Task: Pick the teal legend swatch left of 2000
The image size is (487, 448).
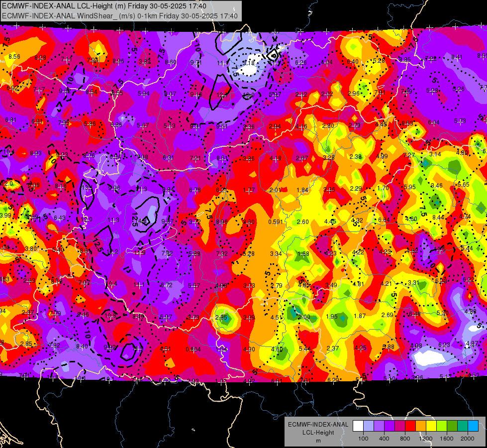Action: tap(463, 426)
